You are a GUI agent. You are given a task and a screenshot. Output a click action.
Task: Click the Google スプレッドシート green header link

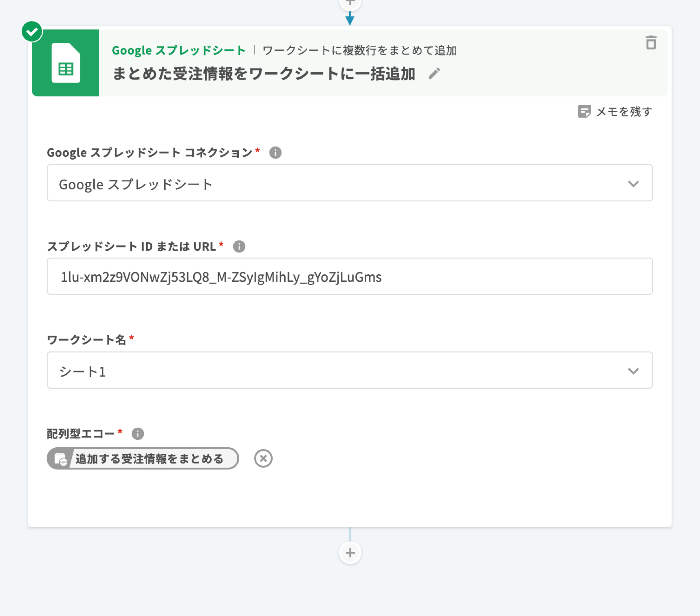[179, 50]
